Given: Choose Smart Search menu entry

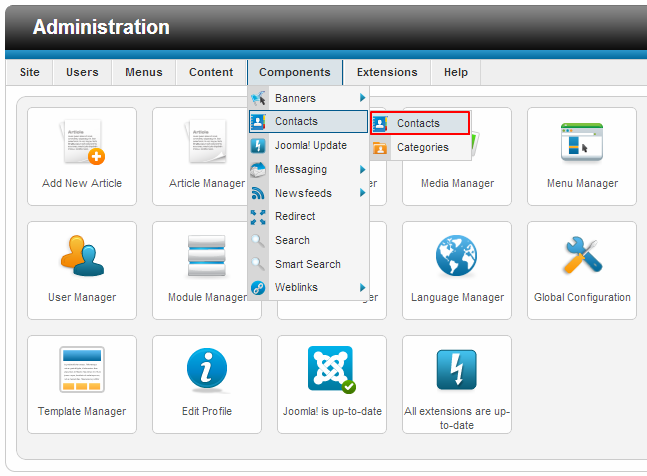Looking at the screenshot, I should [308, 264].
